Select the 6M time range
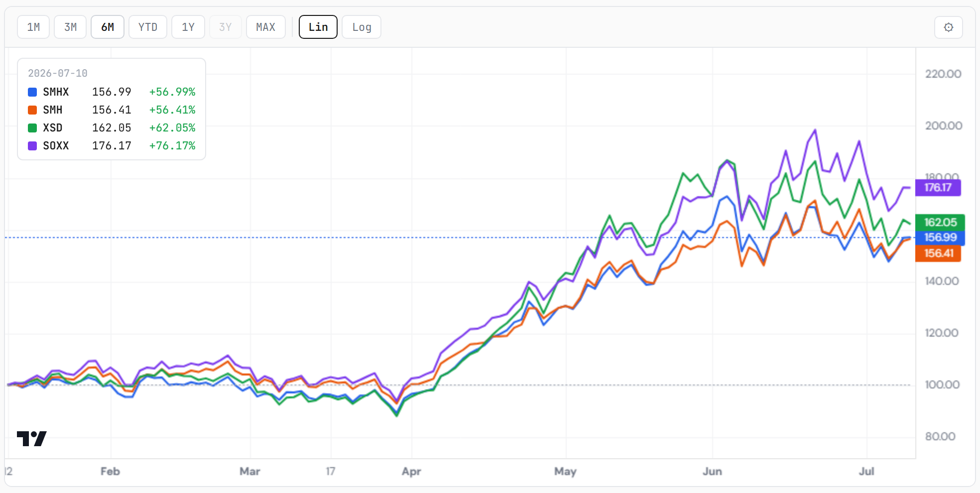 (108, 27)
